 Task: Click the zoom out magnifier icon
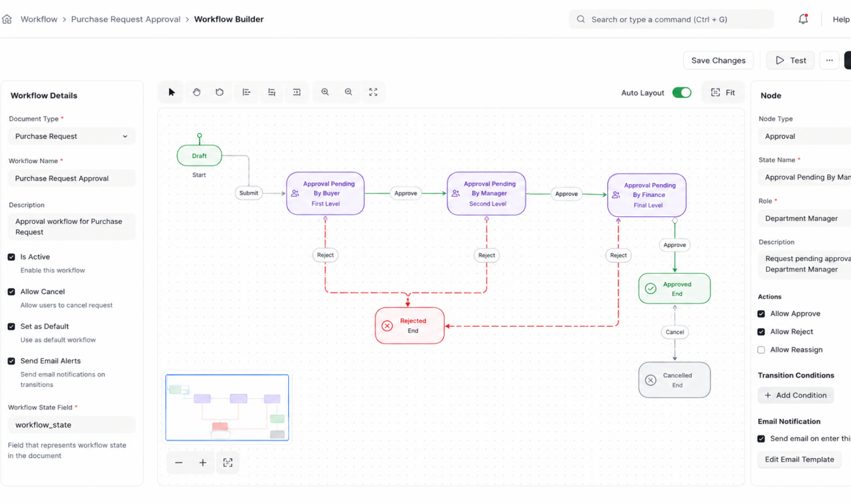349,92
